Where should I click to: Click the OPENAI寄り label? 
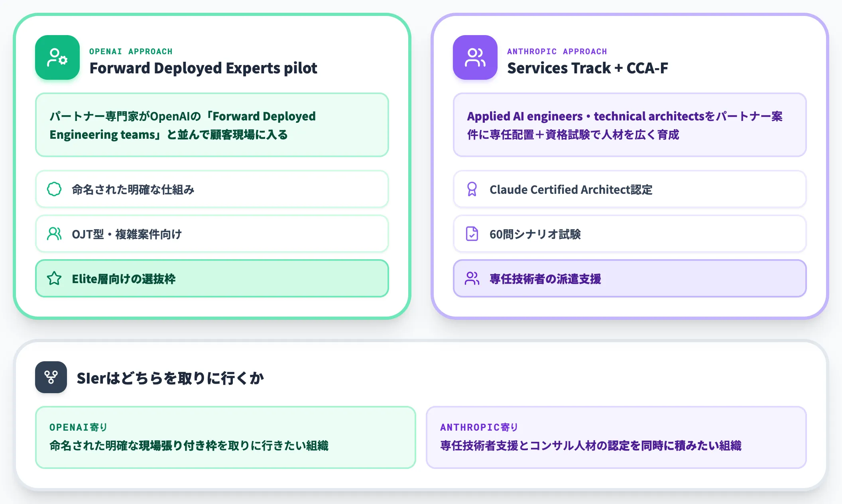click(79, 427)
